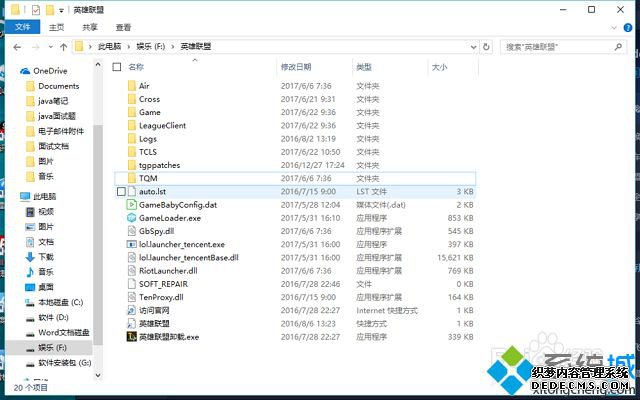
Task: Click the navigation pane scrollbar down arrow
Action: point(98,375)
